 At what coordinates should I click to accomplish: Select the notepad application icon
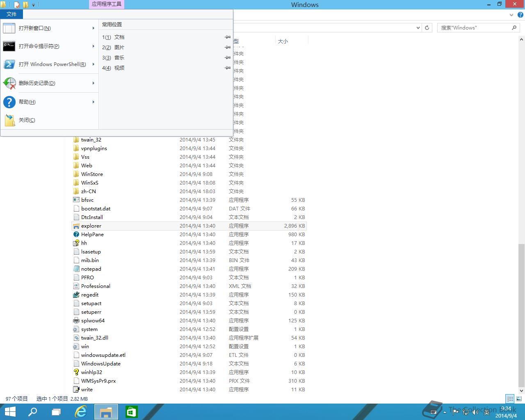coord(76,269)
